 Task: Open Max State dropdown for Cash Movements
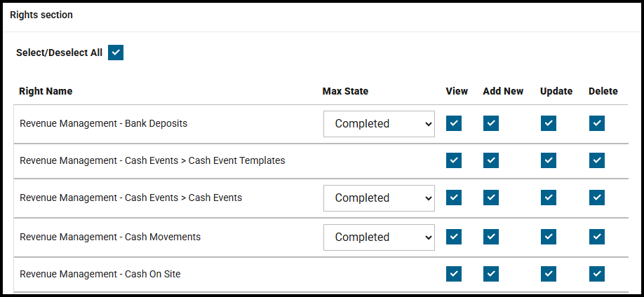379,237
